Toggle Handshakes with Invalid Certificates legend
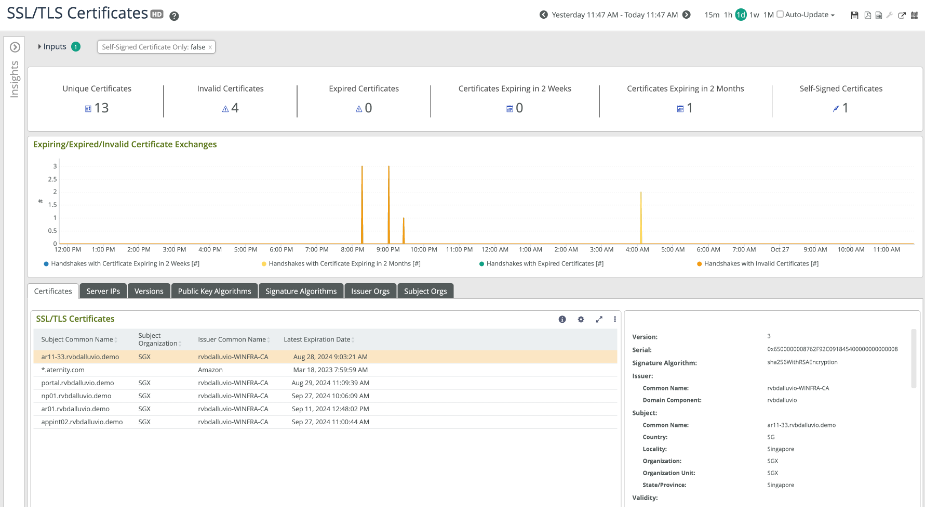This screenshot has height=508, width=926. [x=758, y=264]
